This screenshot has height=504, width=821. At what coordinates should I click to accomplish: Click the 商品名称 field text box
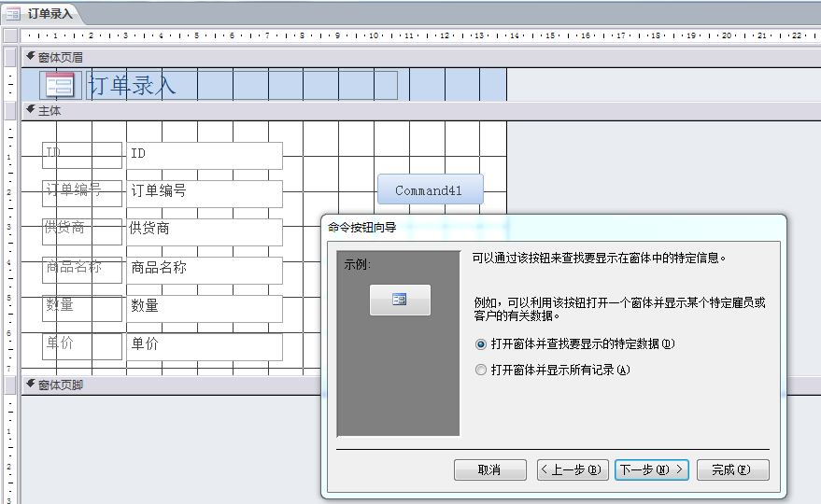[204, 270]
